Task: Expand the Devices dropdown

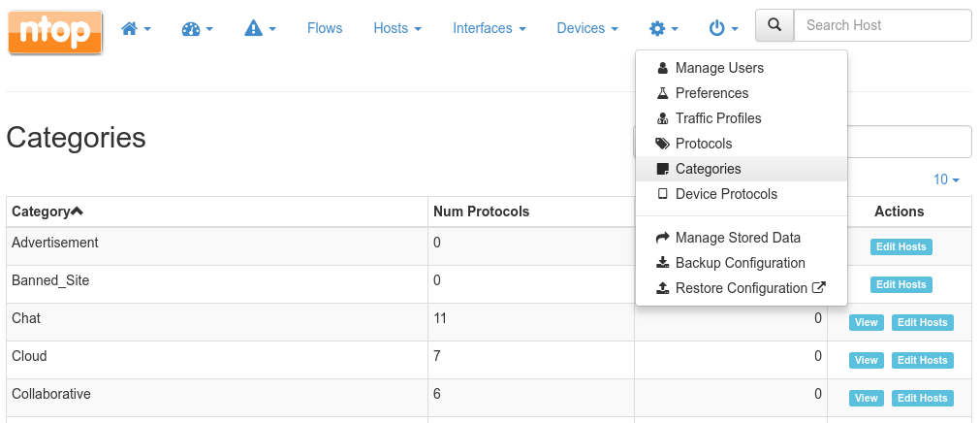Action: pyautogui.click(x=587, y=28)
